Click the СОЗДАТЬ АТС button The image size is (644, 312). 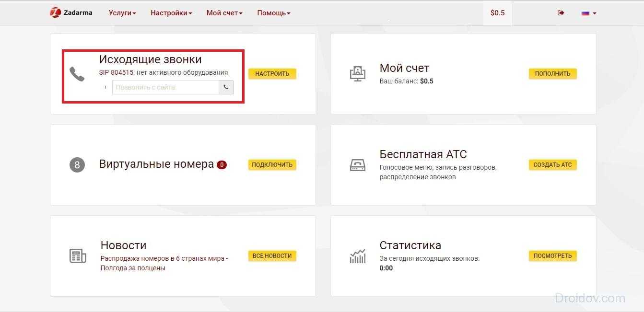[552, 164]
